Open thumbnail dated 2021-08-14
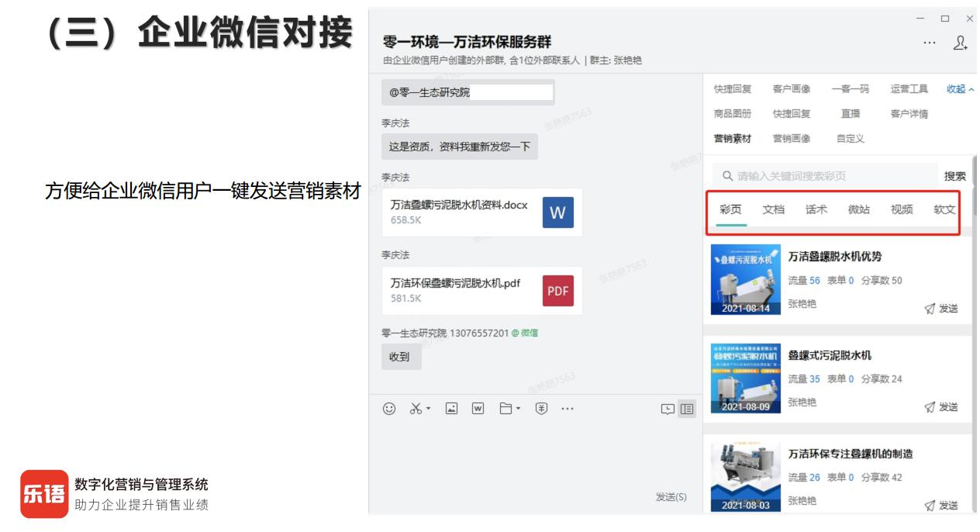Screen dimensions: 980x532 click(746, 280)
